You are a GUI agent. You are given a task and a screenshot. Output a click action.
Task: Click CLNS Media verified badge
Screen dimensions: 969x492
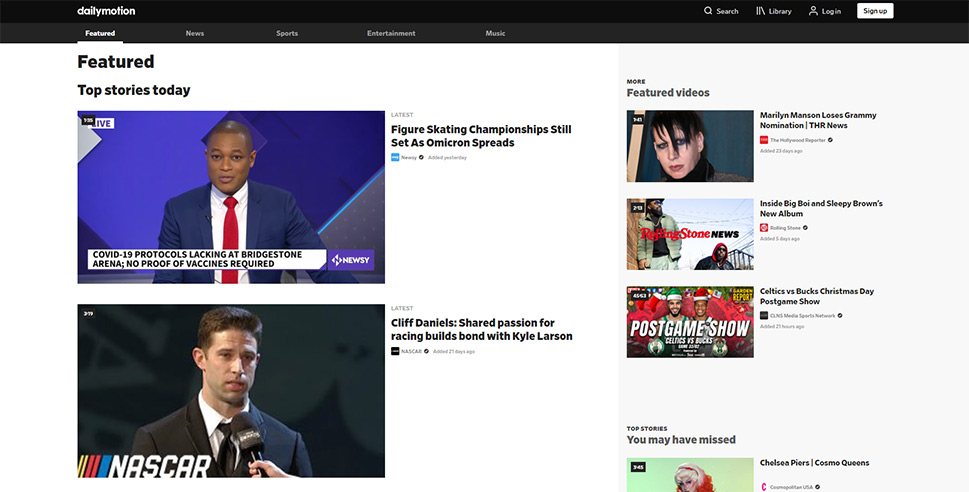pos(839,316)
